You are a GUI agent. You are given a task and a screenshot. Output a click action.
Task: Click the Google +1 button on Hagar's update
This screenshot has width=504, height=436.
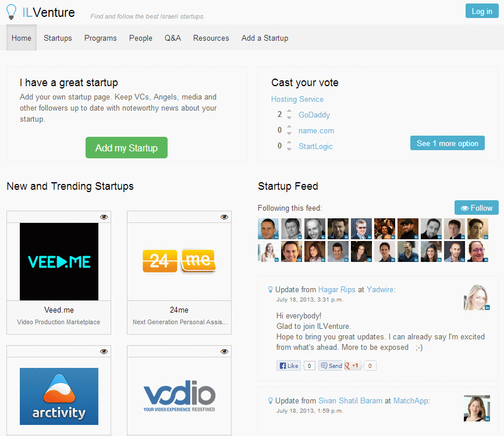(x=352, y=366)
